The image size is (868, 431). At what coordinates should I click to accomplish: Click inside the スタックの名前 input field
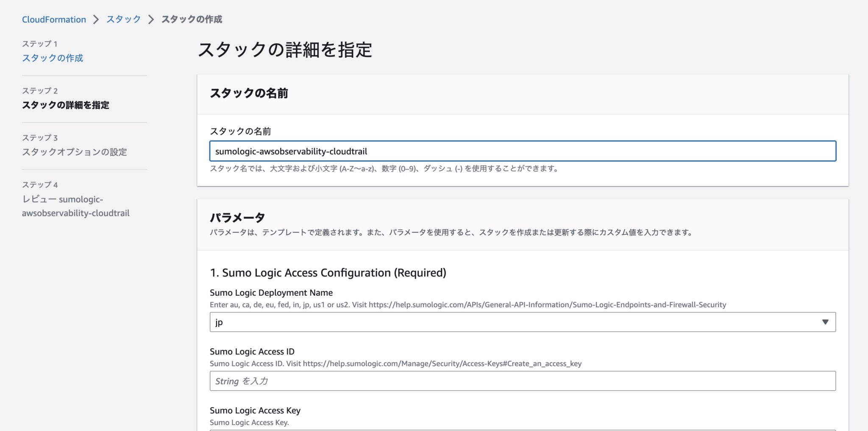coord(522,151)
